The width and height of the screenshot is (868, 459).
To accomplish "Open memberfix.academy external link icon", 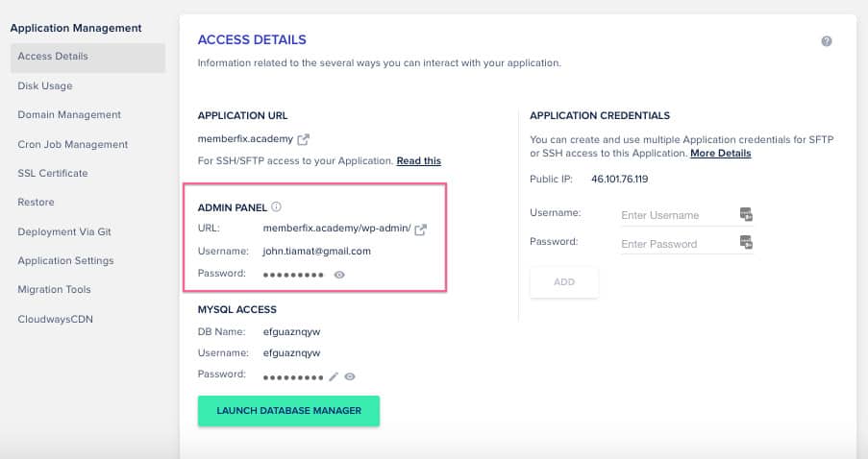I will (x=304, y=139).
